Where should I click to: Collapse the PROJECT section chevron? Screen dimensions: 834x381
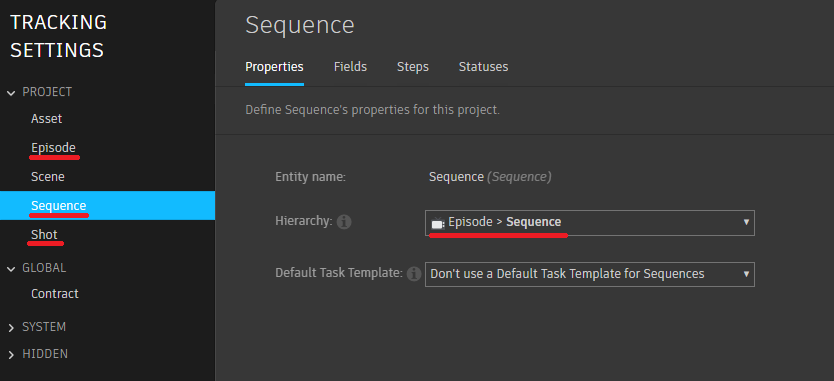[11, 93]
